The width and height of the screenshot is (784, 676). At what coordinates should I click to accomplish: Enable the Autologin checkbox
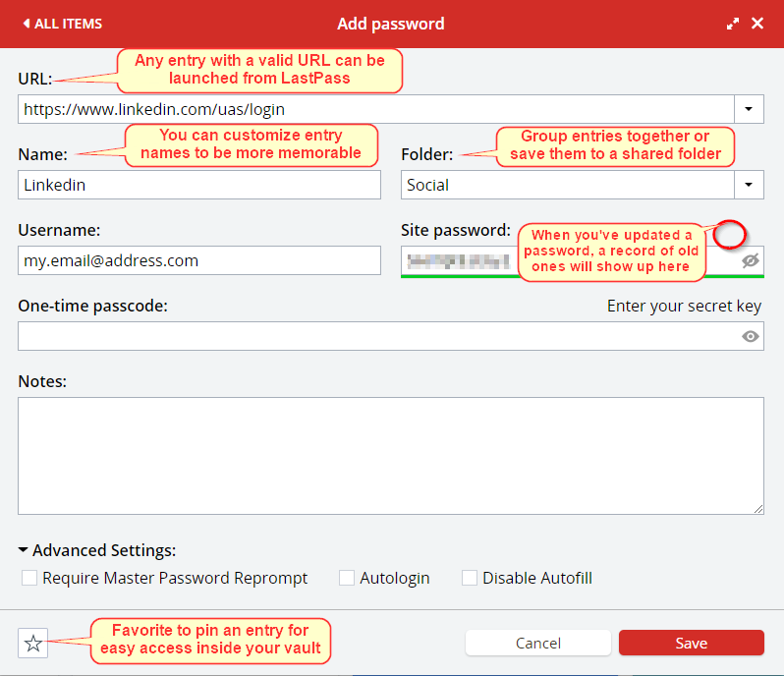pyautogui.click(x=347, y=578)
